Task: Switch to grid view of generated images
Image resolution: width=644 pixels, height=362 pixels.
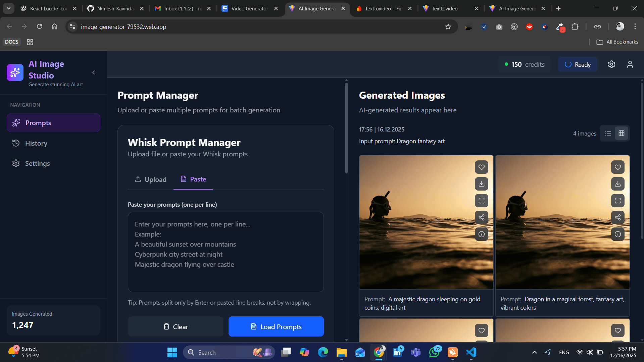Action: [x=621, y=133]
